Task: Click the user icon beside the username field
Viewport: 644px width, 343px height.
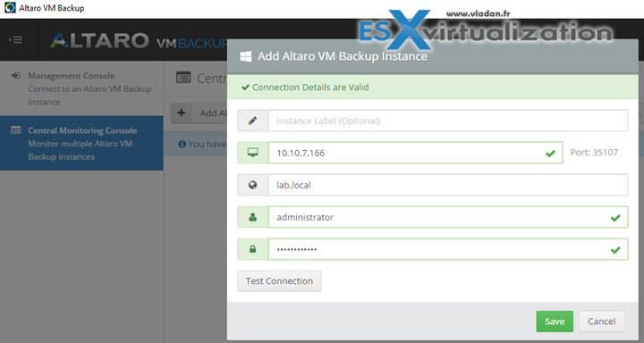Action: (x=252, y=217)
